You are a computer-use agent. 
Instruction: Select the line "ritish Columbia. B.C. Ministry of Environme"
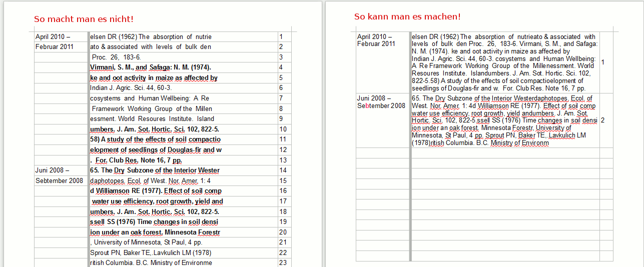(x=151, y=262)
